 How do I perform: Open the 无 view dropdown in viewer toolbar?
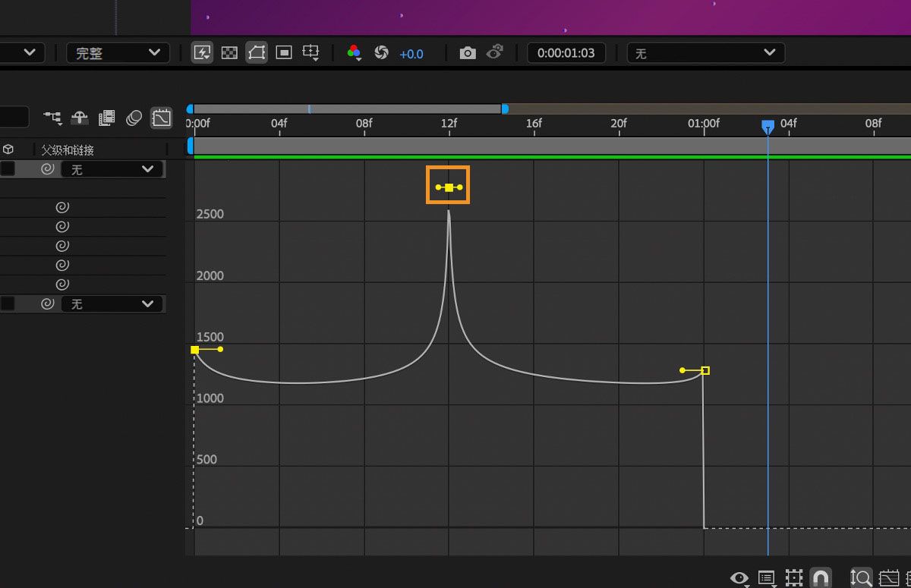706,53
